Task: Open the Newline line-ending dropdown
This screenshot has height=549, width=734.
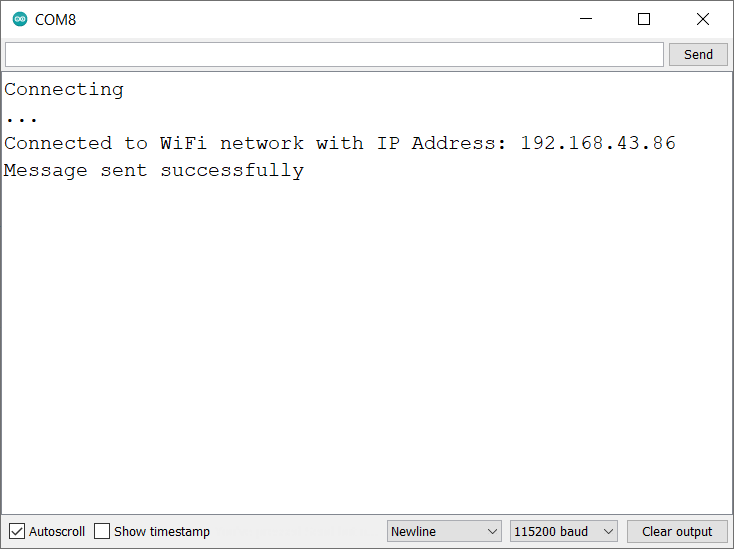Action: click(444, 531)
